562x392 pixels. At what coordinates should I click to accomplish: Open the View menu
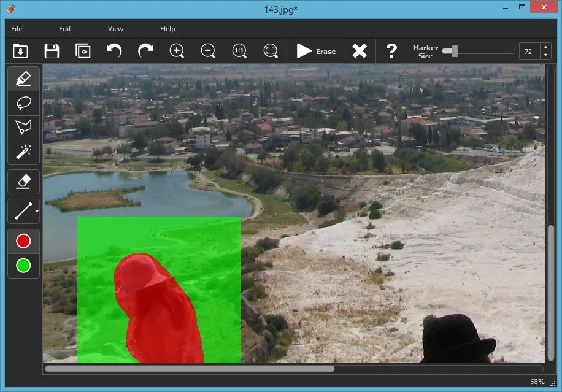coord(115,29)
